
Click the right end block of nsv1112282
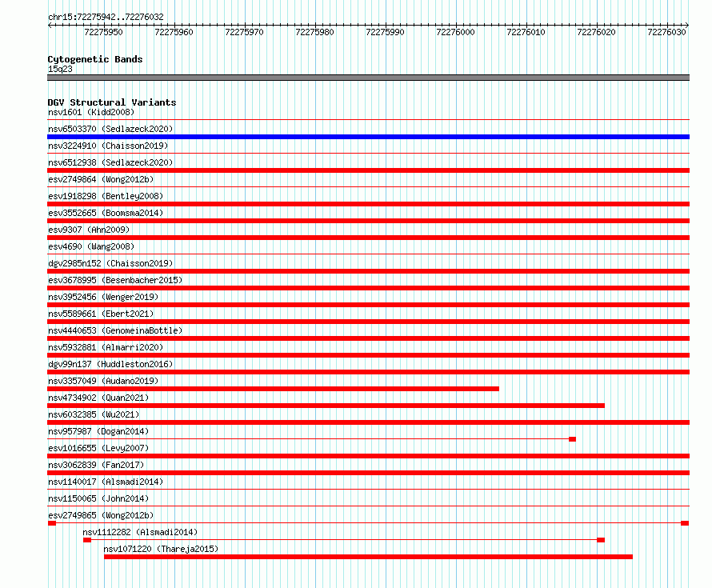pos(601,540)
